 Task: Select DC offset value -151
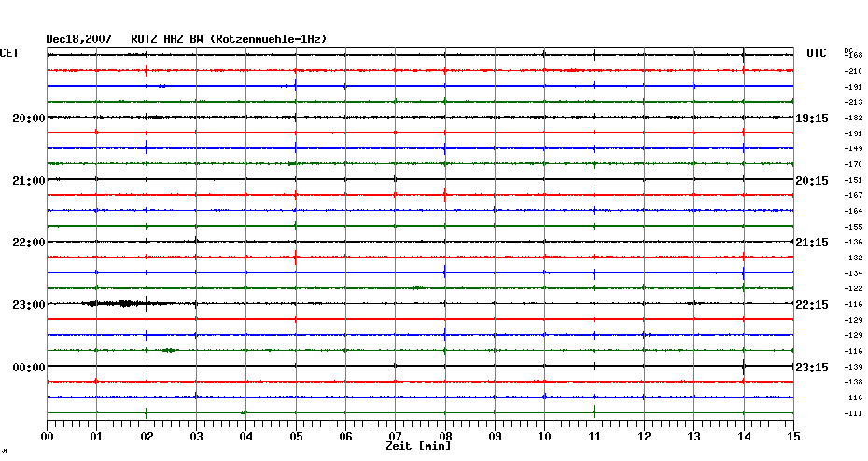[x=853, y=180]
